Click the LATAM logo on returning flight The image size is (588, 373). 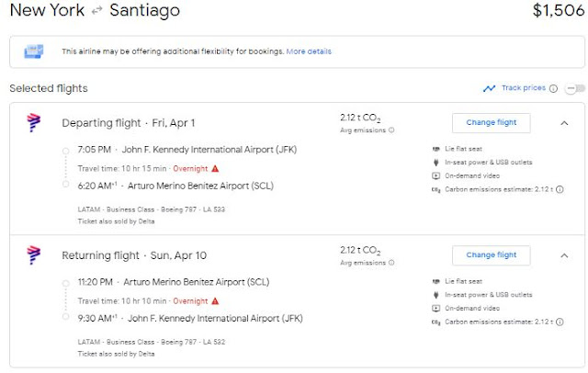tap(33, 254)
